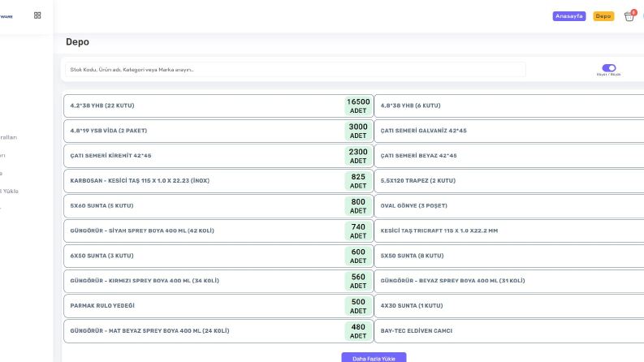Select 4X30 SUNTA (1 KUTU) item
Viewport: 644px width, 362px height.
(x=509, y=306)
